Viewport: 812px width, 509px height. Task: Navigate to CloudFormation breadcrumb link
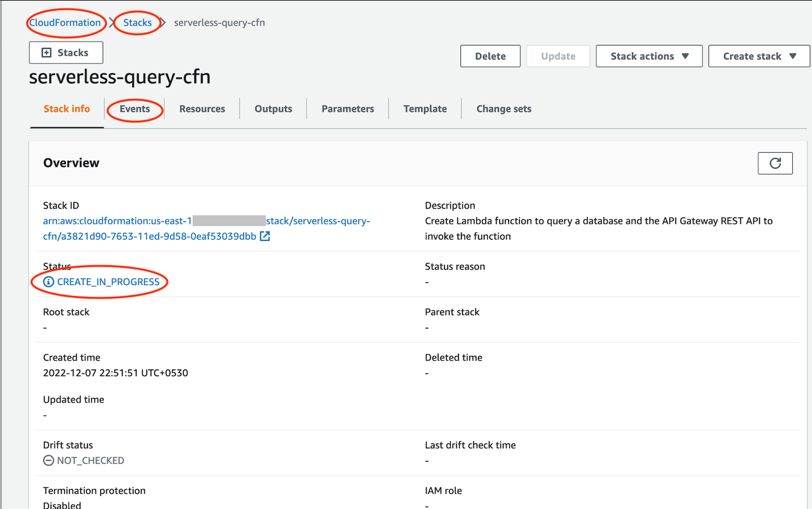point(65,23)
